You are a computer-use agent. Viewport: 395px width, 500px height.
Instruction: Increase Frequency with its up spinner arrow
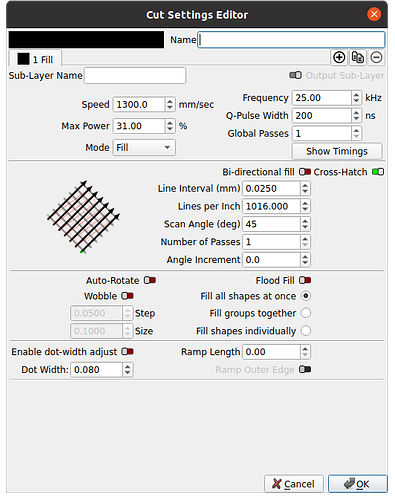pyautogui.click(x=356, y=95)
